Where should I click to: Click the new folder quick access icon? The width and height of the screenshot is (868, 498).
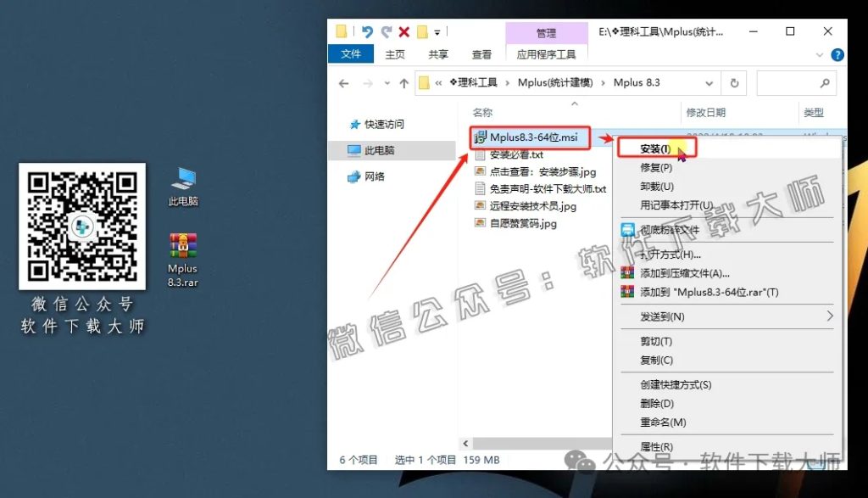tap(422, 31)
